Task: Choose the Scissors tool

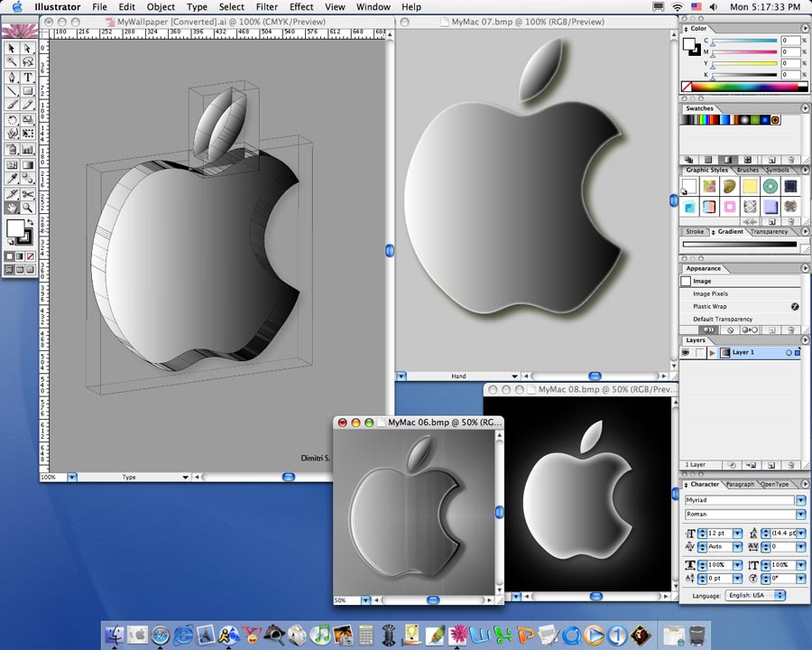Action: click(27, 194)
